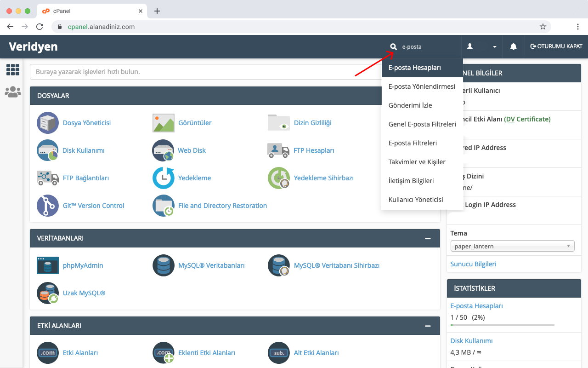Click the Oturumu Kapat logout button

[556, 46]
